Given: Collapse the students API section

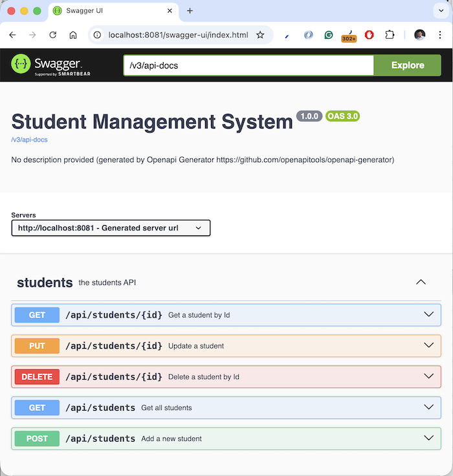Looking at the screenshot, I should point(421,283).
